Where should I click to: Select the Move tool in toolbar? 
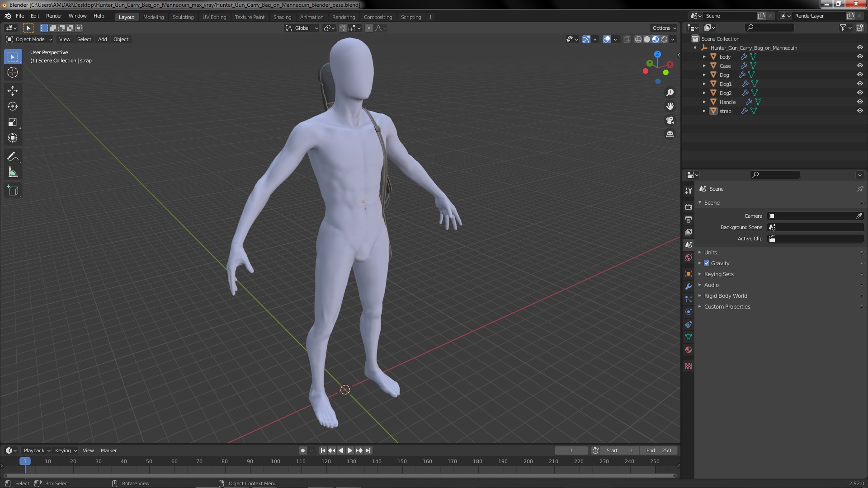coord(13,91)
